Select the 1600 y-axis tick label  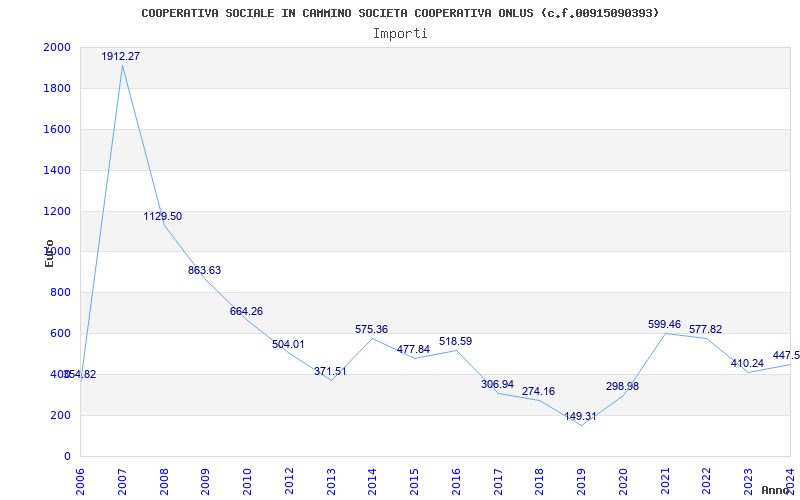[x=57, y=129]
